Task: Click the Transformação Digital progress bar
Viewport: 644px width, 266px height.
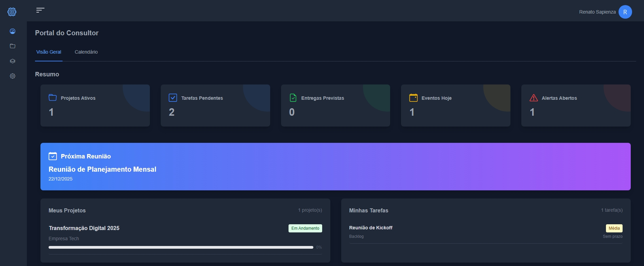Action: click(181, 247)
